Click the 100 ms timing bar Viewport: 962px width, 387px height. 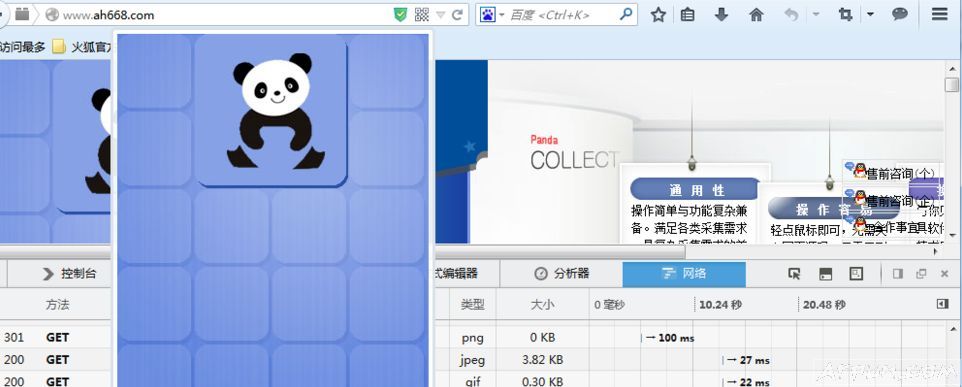pyautogui.click(x=668, y=338)
